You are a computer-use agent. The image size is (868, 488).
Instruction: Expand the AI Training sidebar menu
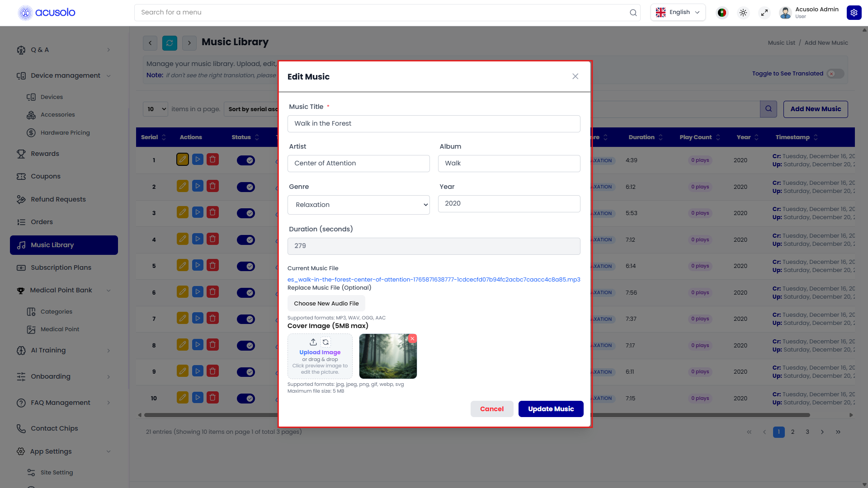coord(64,350)
